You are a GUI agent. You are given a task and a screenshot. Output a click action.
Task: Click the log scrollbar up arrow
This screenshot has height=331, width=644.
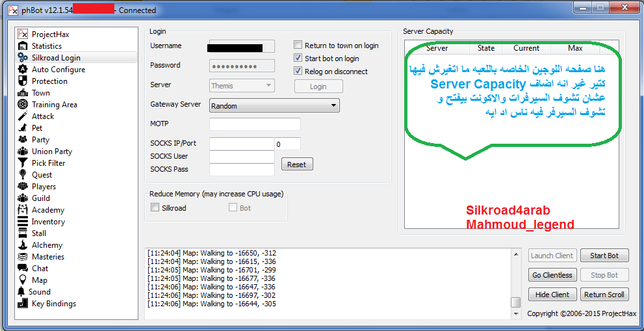coord(516,254)
